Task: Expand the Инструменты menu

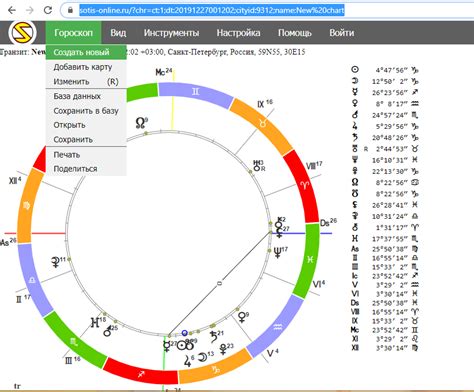Action: (171, 33)
